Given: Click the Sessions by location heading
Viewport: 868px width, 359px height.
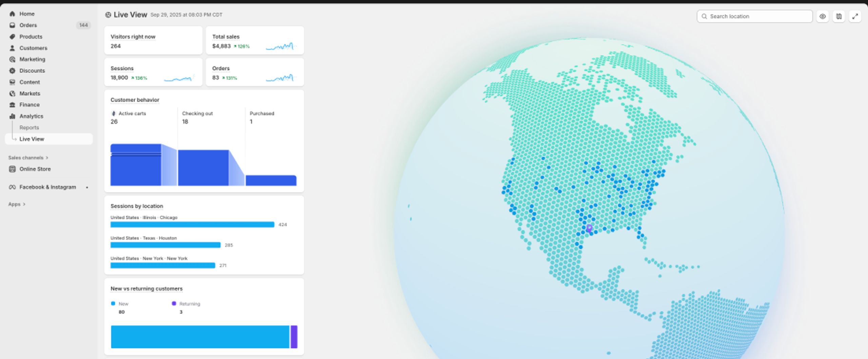Looking at the screenshot, I should [137, 206].
